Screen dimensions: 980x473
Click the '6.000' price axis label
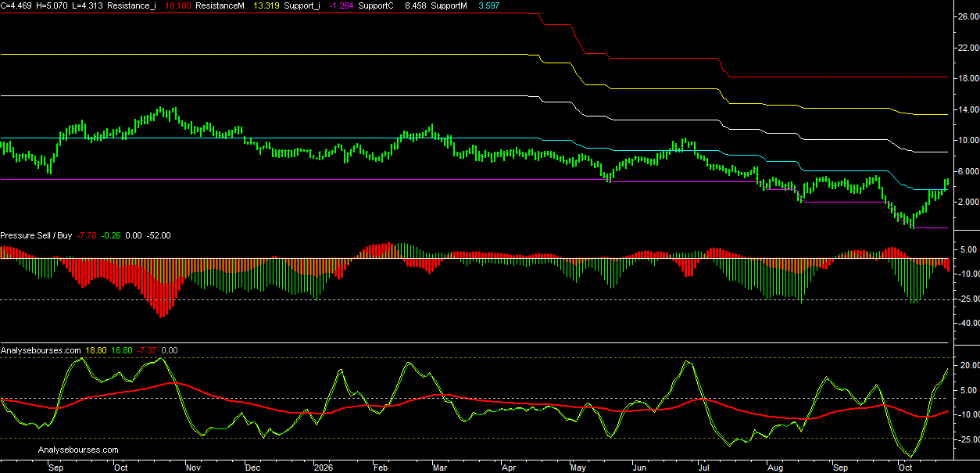tap(968, 171)
